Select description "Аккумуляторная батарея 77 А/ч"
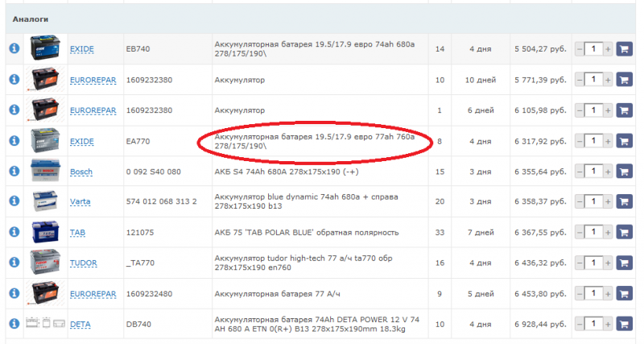Screen dimensions: 644x344 pos(277,294)
